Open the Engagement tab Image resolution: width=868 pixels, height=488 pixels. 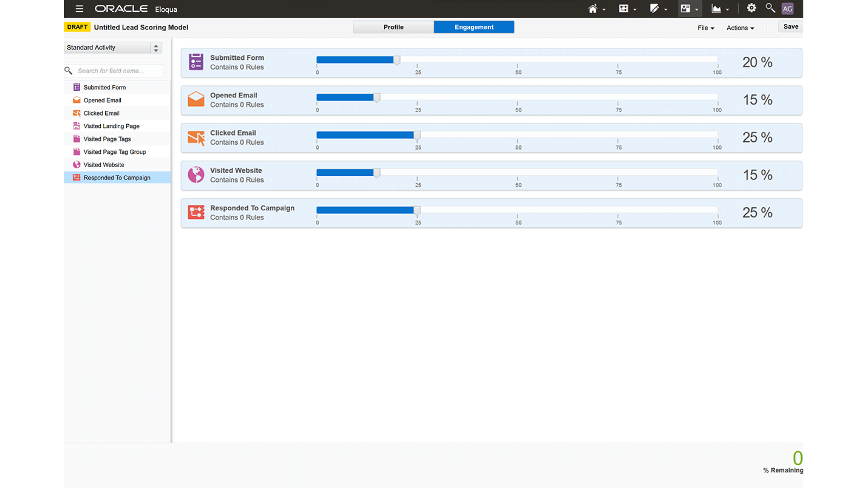coord(474,27)
